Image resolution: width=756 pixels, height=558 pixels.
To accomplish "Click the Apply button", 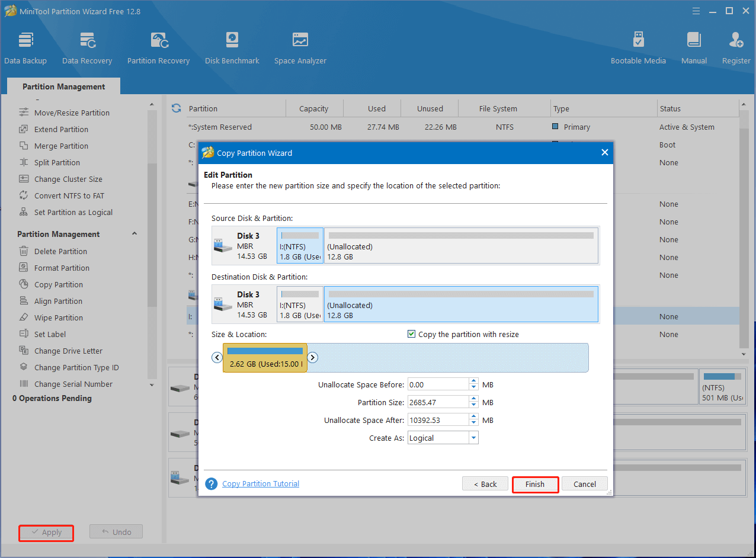I will 46,533.
